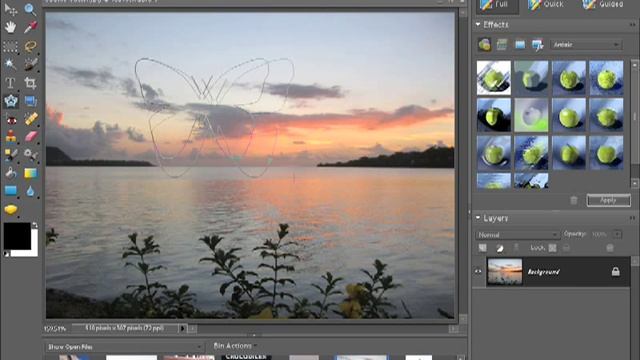
Task: Open the Artistic filter category dropdown
Action: click(x=586, y=44)
